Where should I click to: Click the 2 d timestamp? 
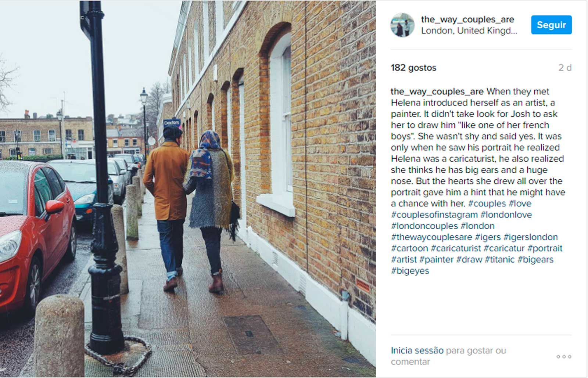(x=565, y=68)
